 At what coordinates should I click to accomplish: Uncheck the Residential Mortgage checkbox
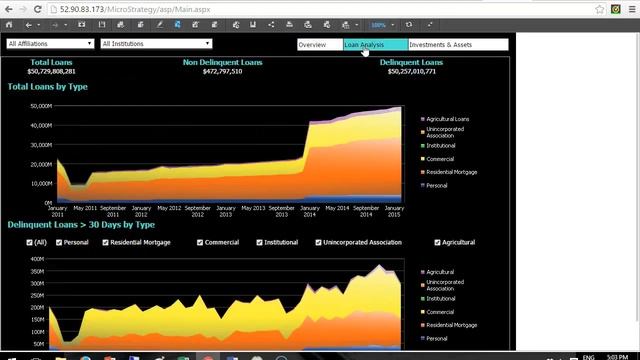(x=105, y=242)
